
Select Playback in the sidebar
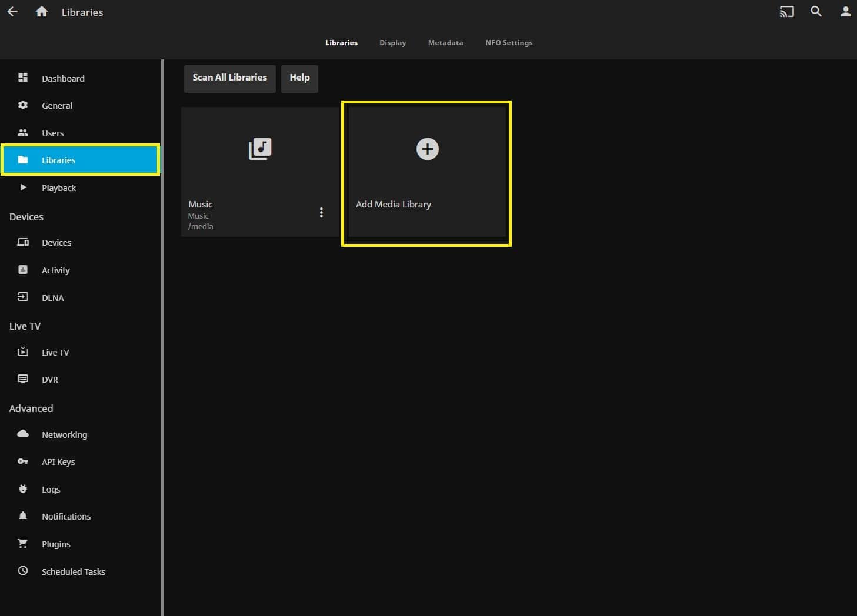59,188
